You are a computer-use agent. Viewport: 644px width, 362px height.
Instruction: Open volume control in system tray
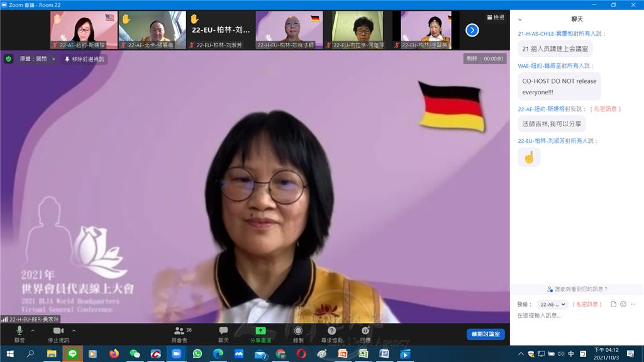click(560, 354)
